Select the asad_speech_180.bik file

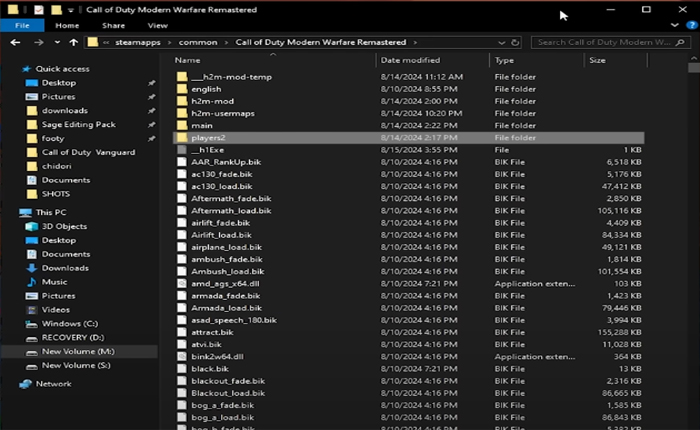(233, 320)
